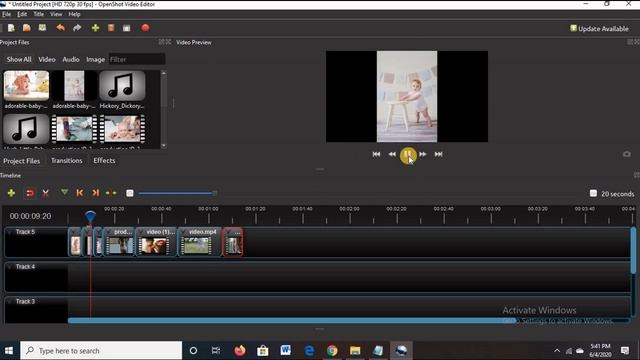Viewport: 640px width, 360px height.
Task: Click the Center Timeline on Playhead icon
Action: (x=111, y=193)
